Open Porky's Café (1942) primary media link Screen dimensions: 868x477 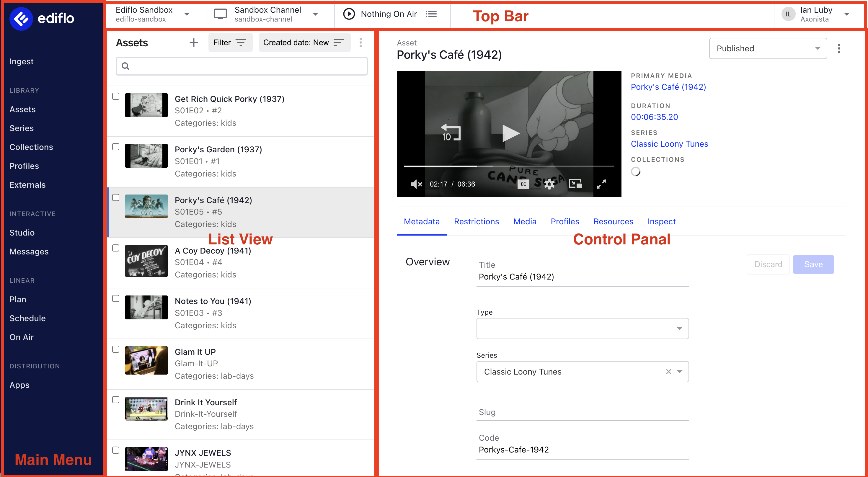(x=668, y=87)
